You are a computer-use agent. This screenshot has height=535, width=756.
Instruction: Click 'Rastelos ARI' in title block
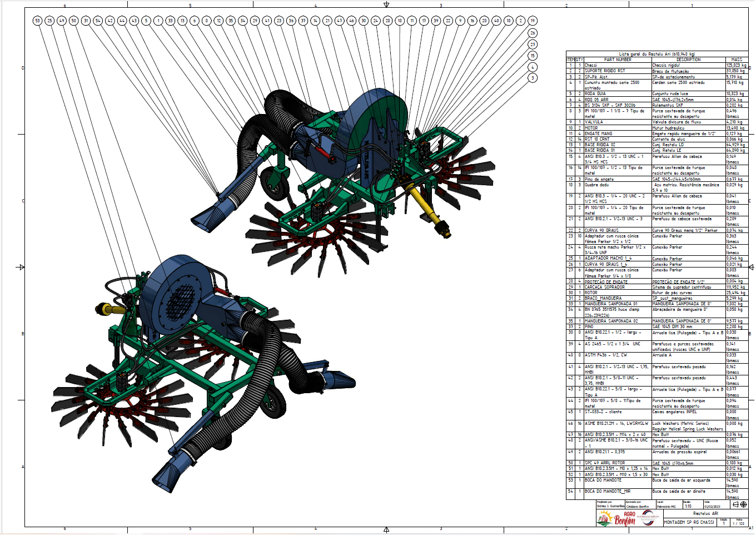tap(706, 513)
